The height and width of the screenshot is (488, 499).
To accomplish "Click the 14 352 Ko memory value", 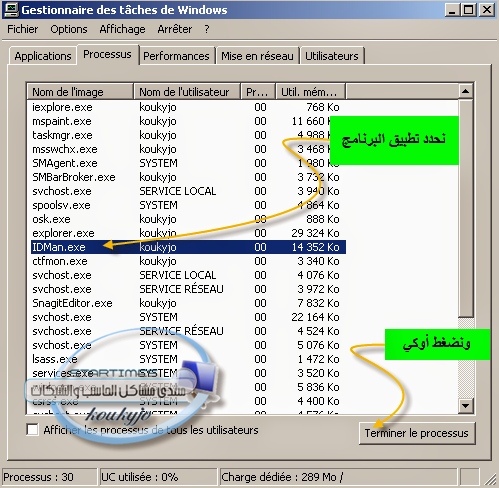I will pyautogui.click(x=315, y=247).
